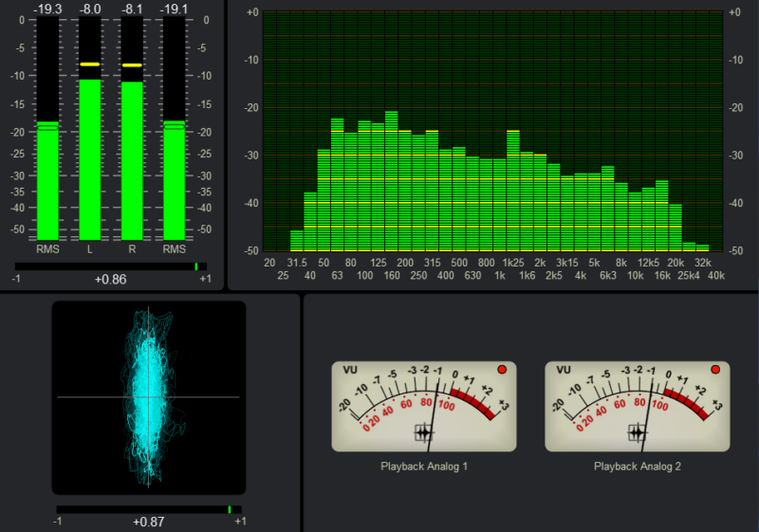
Task: Reset the -19.3 peak readout above left RMS meter
Action: coord(47,9)
